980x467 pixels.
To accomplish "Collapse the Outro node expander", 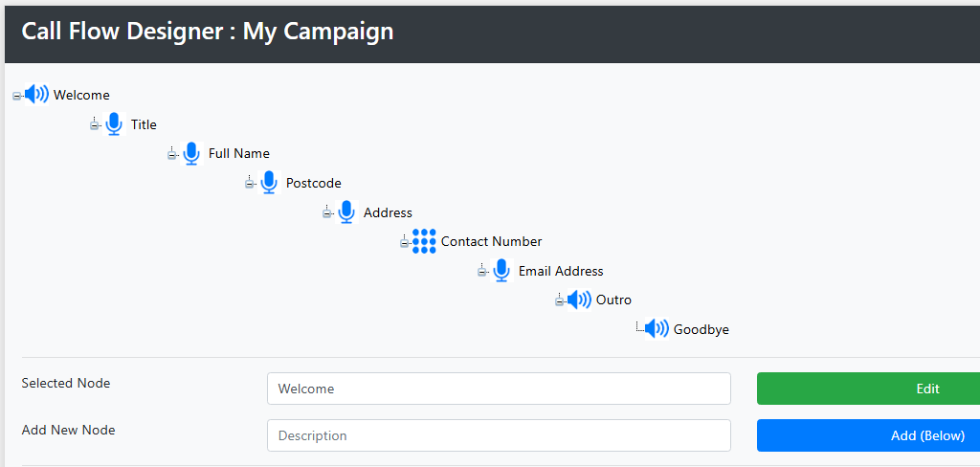I will (x=559, y=301).
